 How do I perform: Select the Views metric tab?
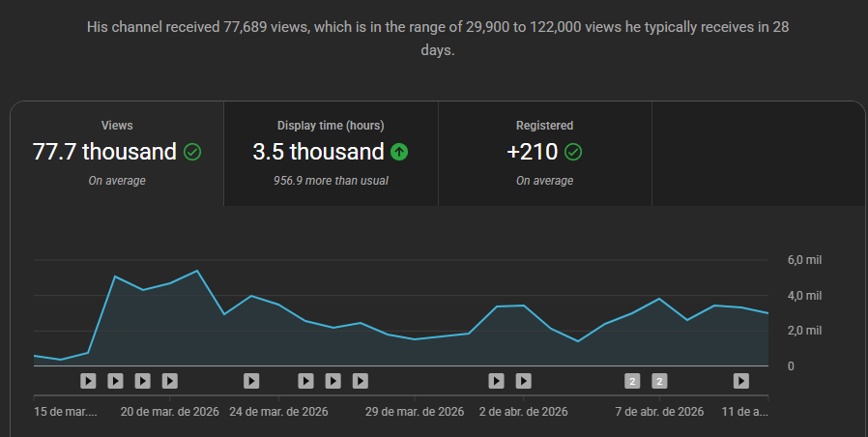tap(117, 154)
